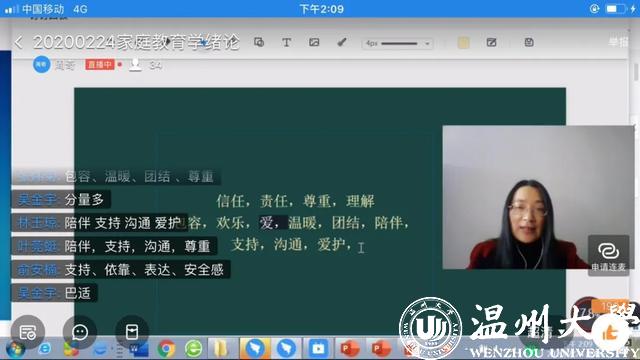
Task: Tap the thumbs-up like button
Action: coord(609,333)
